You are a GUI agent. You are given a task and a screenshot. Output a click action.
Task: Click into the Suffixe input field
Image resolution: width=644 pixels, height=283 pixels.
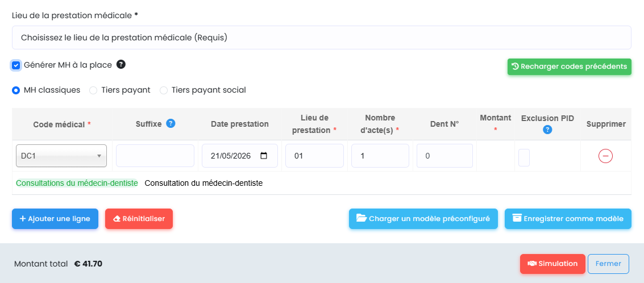pyautogui.click(x=155, y=156)
